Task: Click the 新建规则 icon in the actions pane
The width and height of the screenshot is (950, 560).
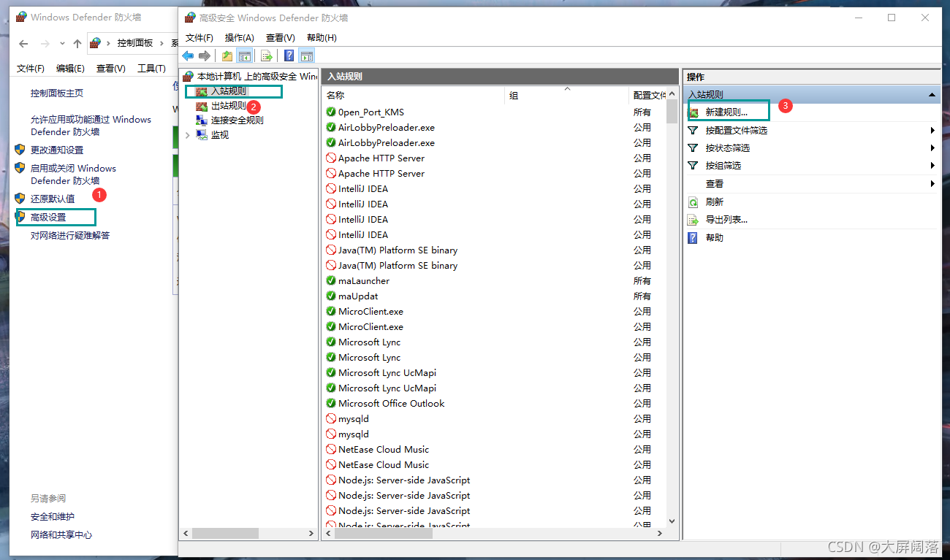Action: 693,112
